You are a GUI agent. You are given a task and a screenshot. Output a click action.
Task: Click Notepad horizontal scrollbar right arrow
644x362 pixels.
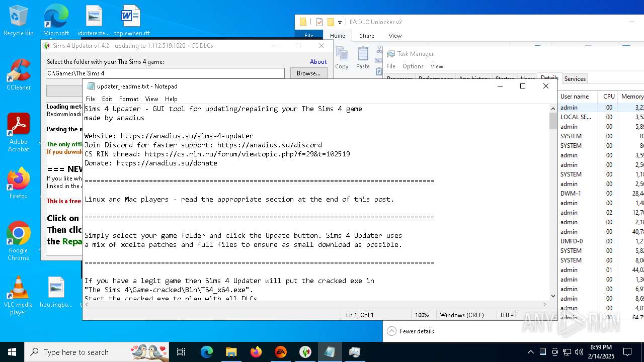point(545,304)
